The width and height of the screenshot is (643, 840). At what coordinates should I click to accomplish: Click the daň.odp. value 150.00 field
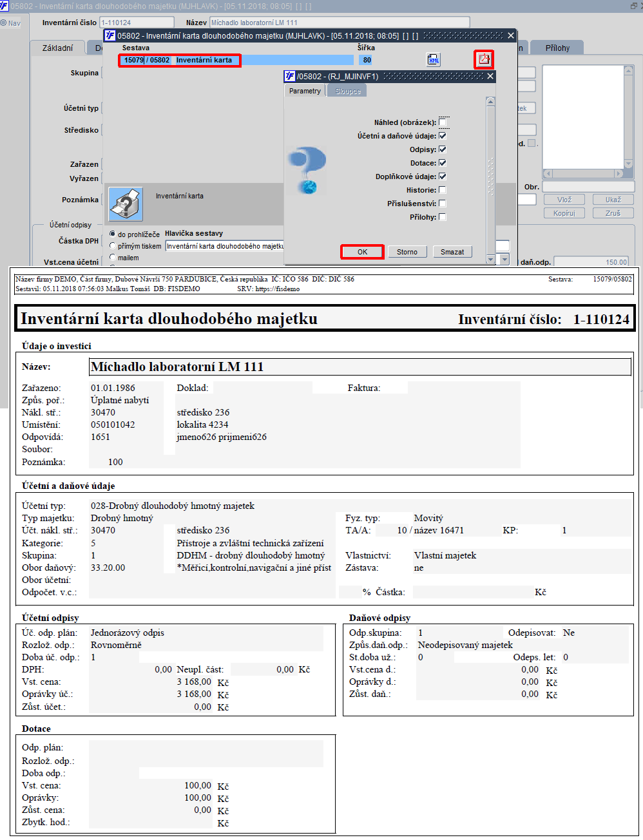[591, 262]
